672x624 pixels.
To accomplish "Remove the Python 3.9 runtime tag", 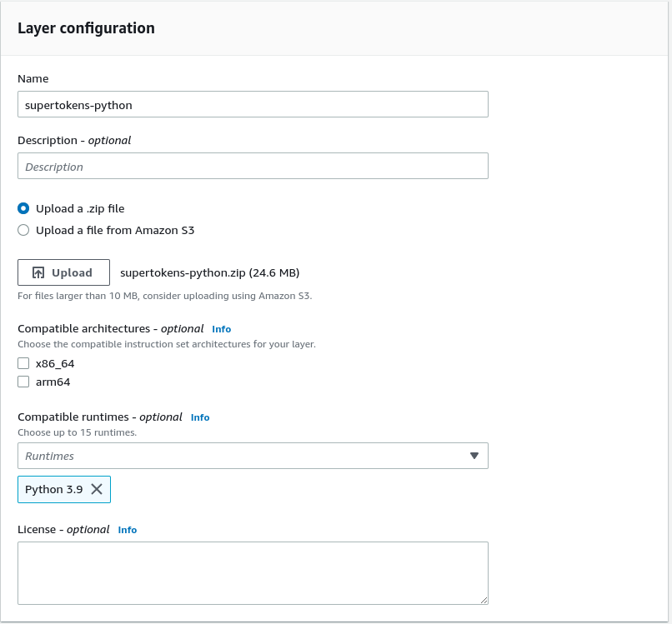I will point(96,489).
